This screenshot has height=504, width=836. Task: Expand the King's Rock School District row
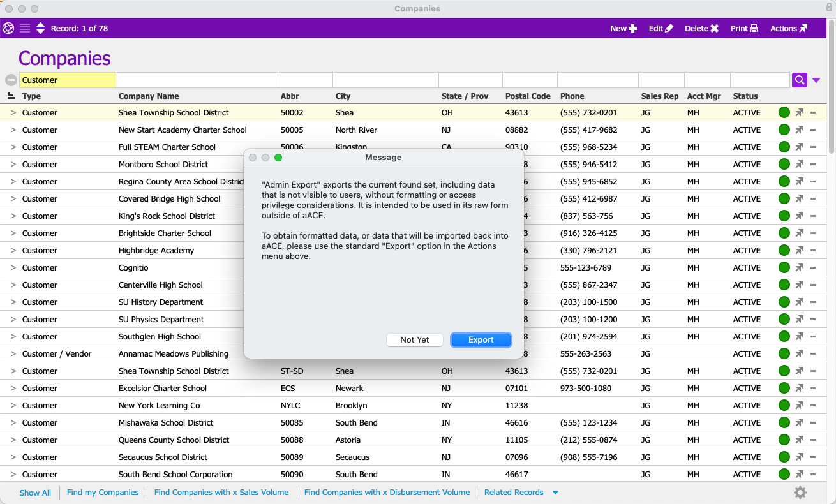[x=13, y=216]
